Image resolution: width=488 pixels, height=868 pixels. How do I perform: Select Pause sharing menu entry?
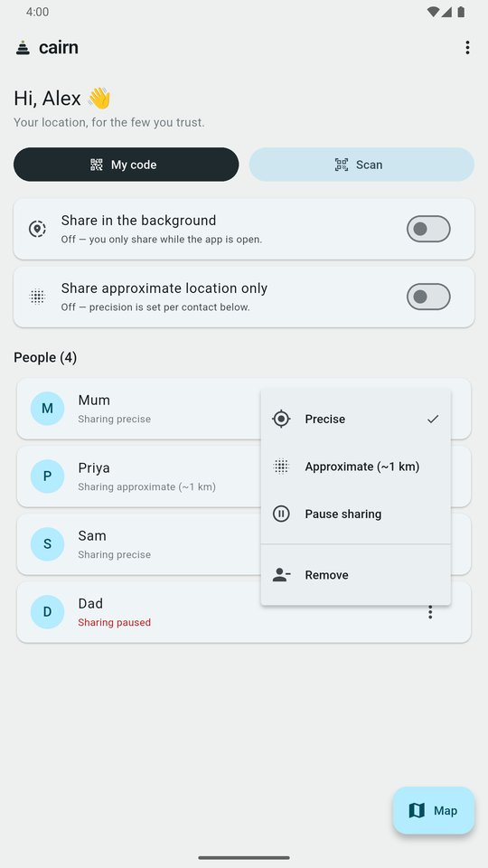point(356,514)
